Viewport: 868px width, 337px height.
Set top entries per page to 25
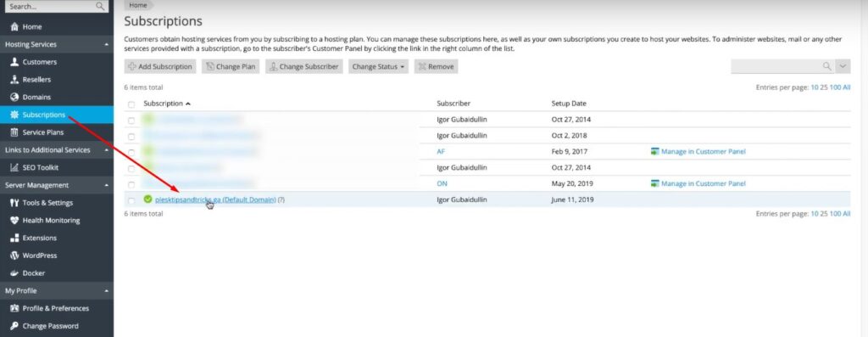(823, 87)
